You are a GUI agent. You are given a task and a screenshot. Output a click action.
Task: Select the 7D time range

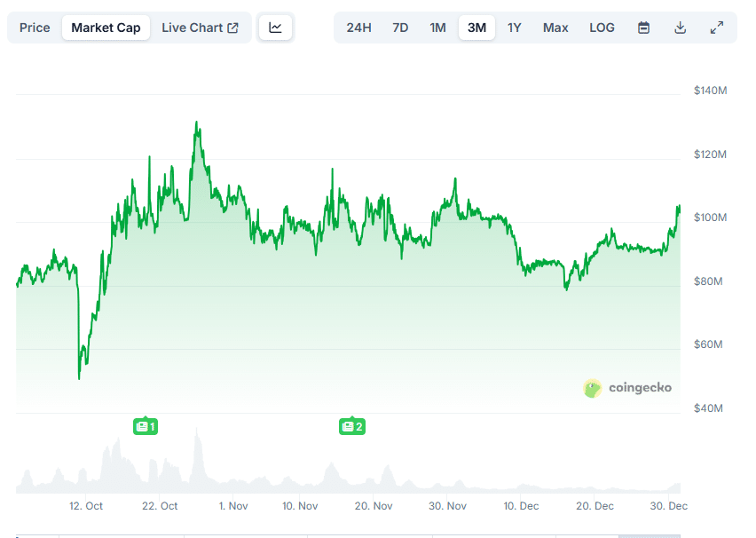tap(400, 28)
